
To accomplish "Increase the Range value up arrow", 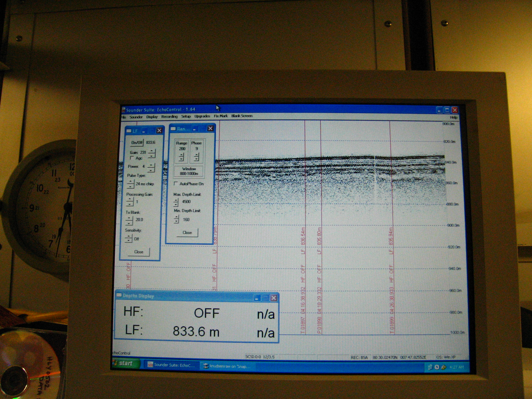I will pyautogui.click(x=182, y=155).
